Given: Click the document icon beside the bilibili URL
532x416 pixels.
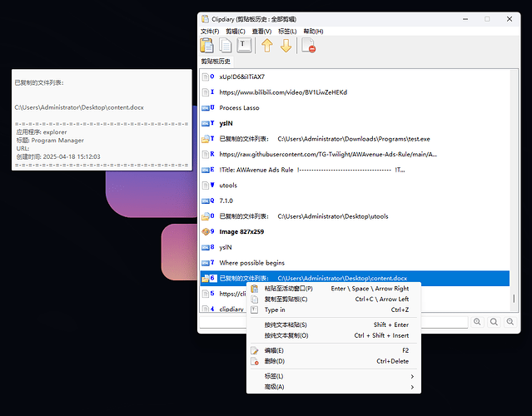Looking at the screenshot, I should point(206,92).
